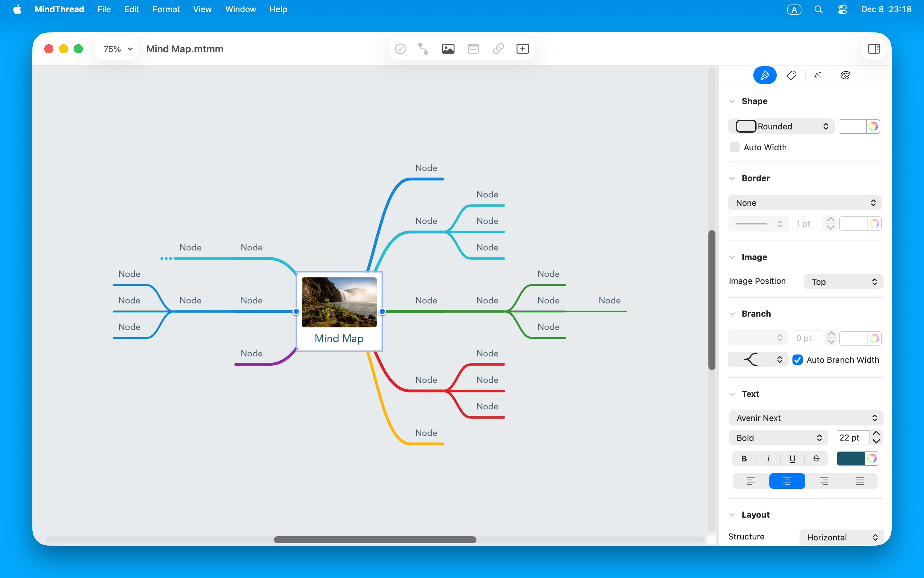
Task: Open the border color wheel picker
Action: pos(874,223)
